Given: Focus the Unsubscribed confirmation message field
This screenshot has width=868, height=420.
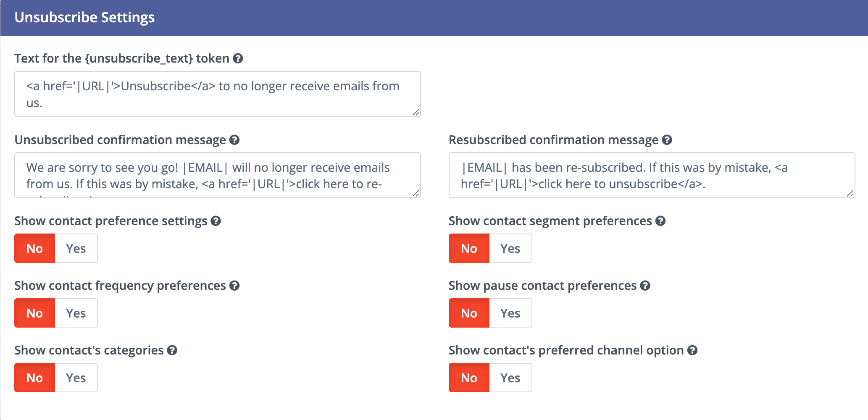Looking at the screenshot, I should (217, 175).
